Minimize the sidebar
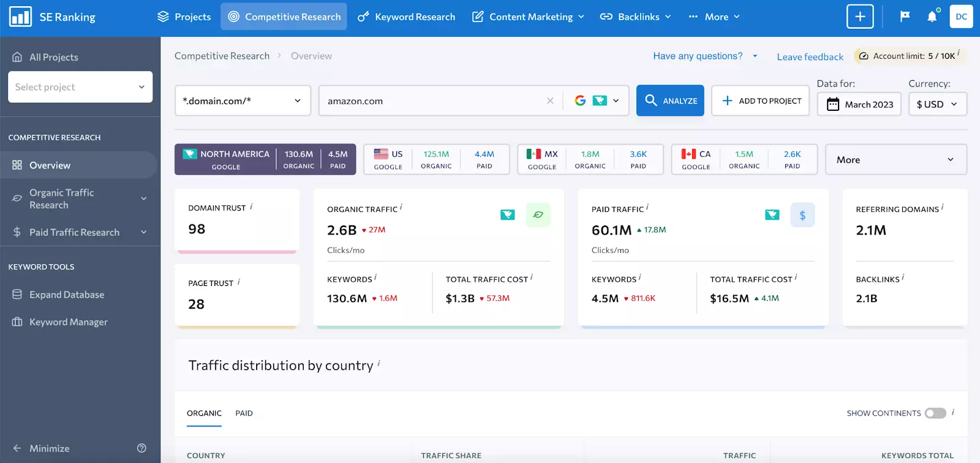This screenshot has height=463, width=980. pyautogui.click(x=41, y=448)
